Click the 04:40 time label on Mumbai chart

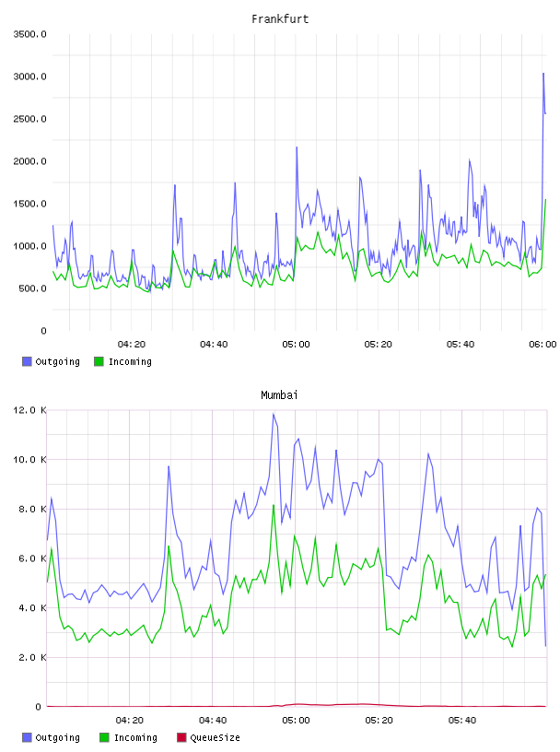pos(213,721)
